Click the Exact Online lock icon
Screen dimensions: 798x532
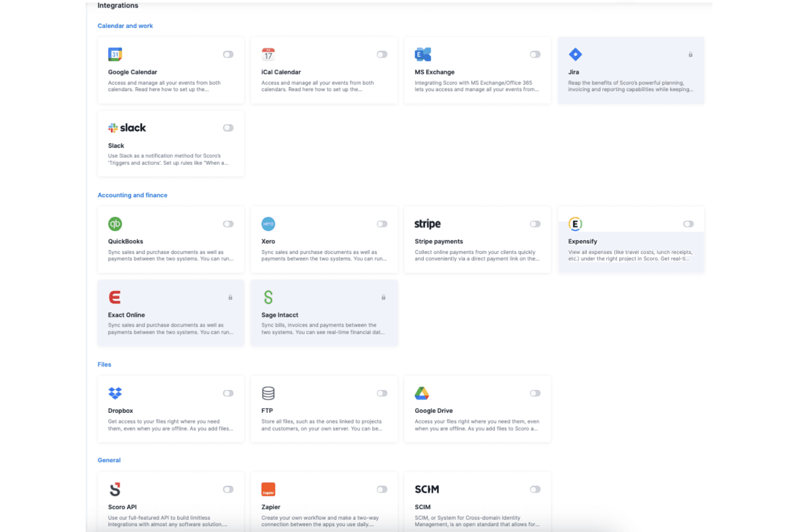tap(230, 297)
